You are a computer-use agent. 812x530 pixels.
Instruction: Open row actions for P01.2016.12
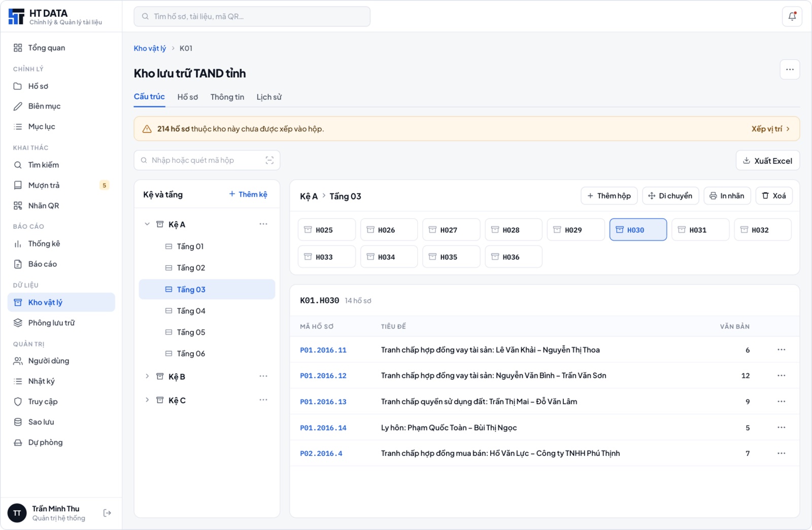781,376
